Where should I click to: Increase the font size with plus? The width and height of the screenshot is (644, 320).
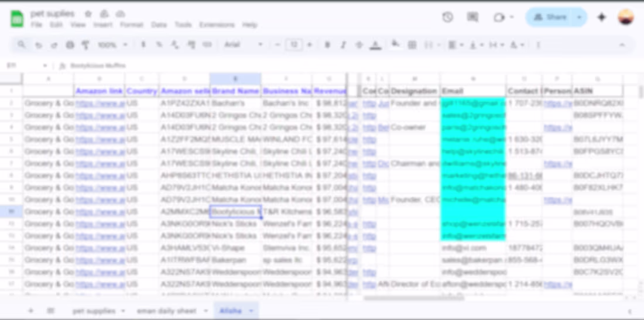point(310,44)
